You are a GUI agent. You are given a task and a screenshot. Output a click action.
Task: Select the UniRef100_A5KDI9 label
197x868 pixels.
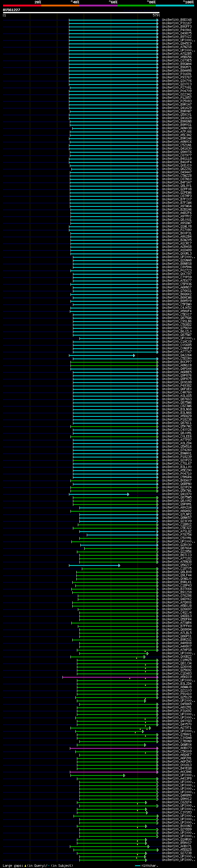click(177, 677)
